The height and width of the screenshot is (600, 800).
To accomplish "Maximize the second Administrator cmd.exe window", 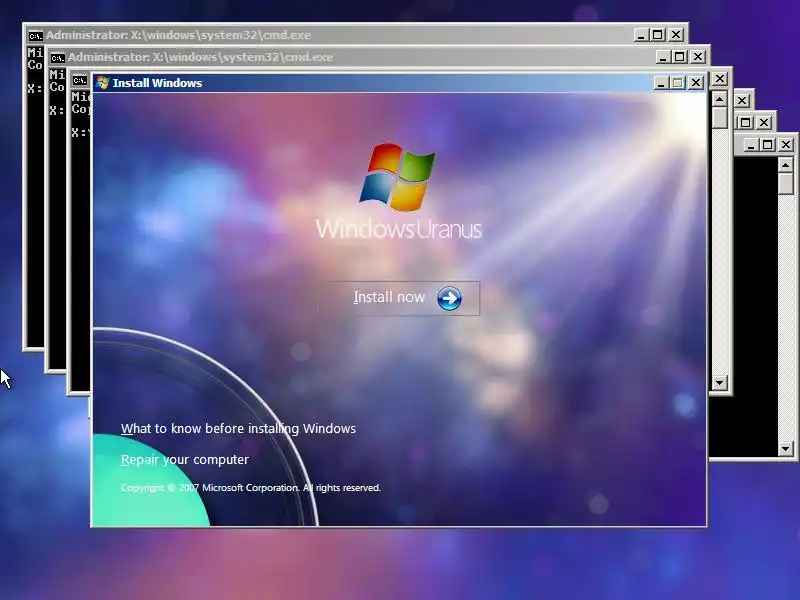I will tap(680, 57).
